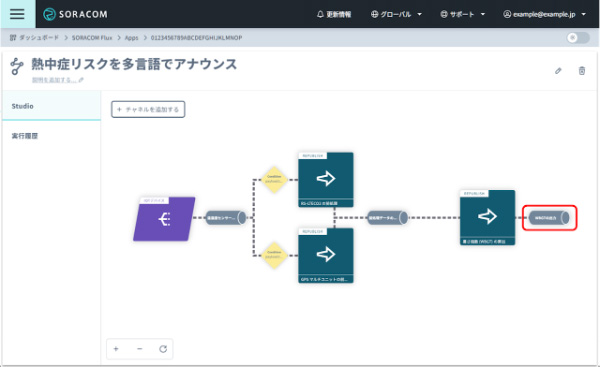Zoom in on canvas with plus icon

tap(116, 349)
